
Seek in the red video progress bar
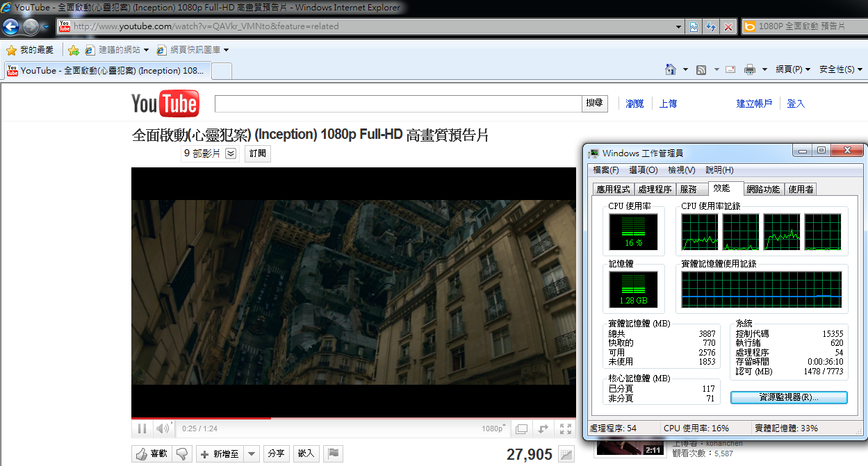click(354, 418)
